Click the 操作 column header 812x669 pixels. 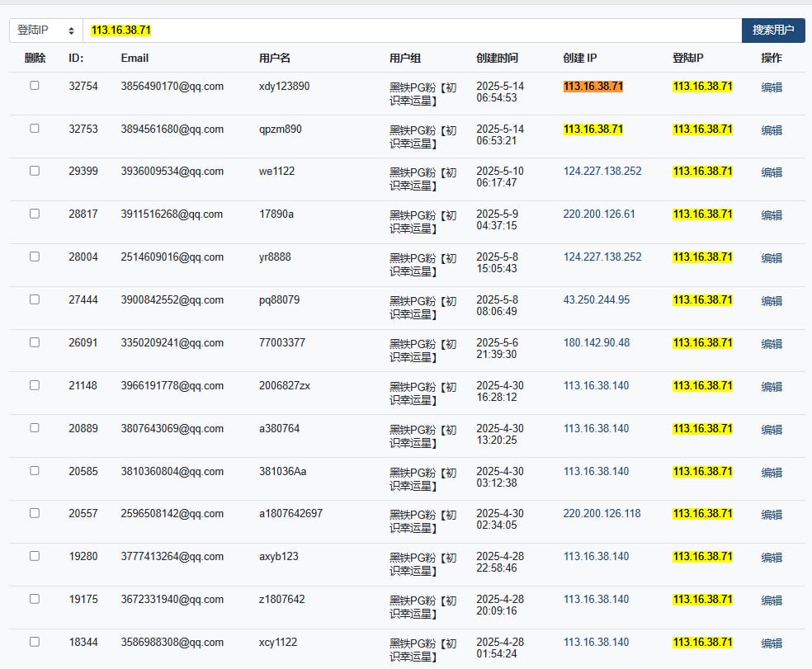pos(772,58)
